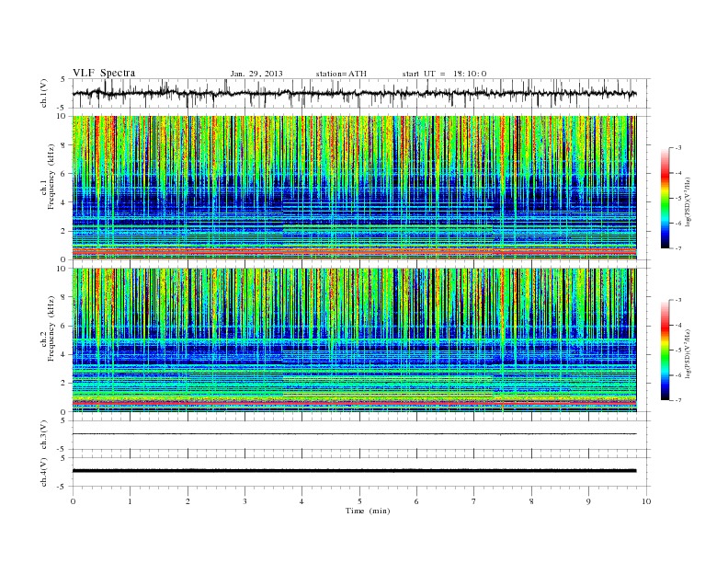The width and height of the screenshot is (728, 563).
Task: Click the '-7' value on ch.2 color scale
Action: point(677,400)
